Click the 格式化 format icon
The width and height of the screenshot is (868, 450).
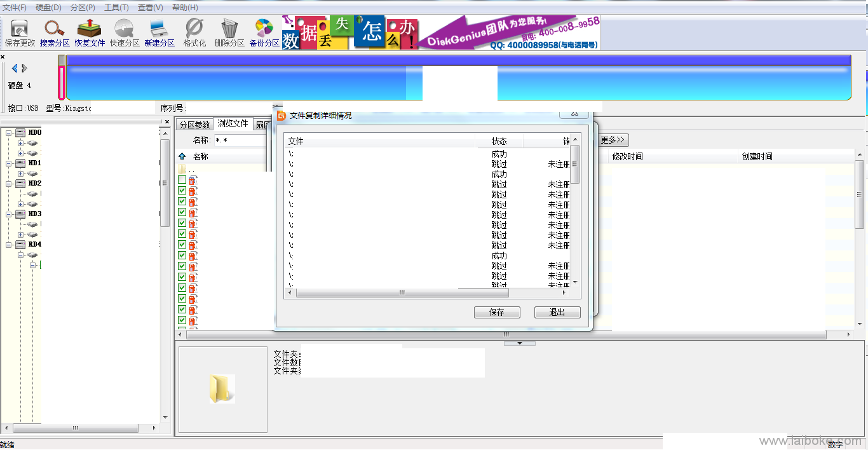[x=194, y=33]
